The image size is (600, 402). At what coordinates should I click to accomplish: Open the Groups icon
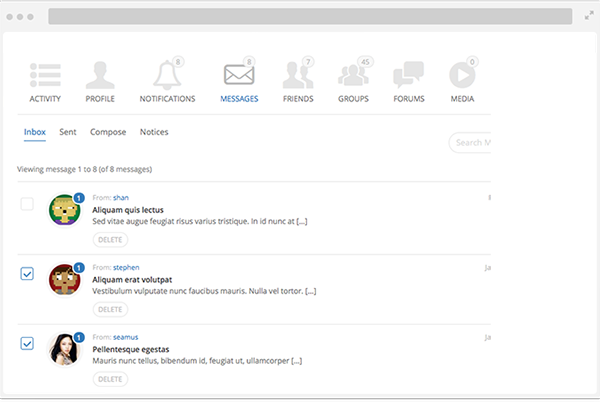(353, 75)
